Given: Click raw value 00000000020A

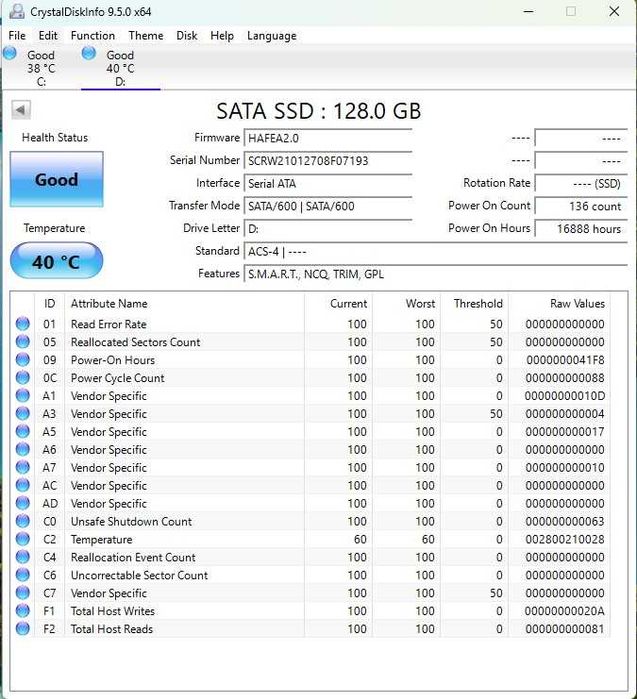Looking at the screenshot, I should click(x=564, y=611).
